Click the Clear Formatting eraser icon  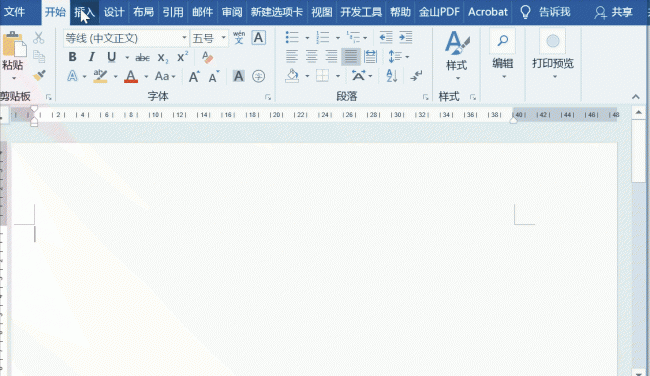point(207,57)
